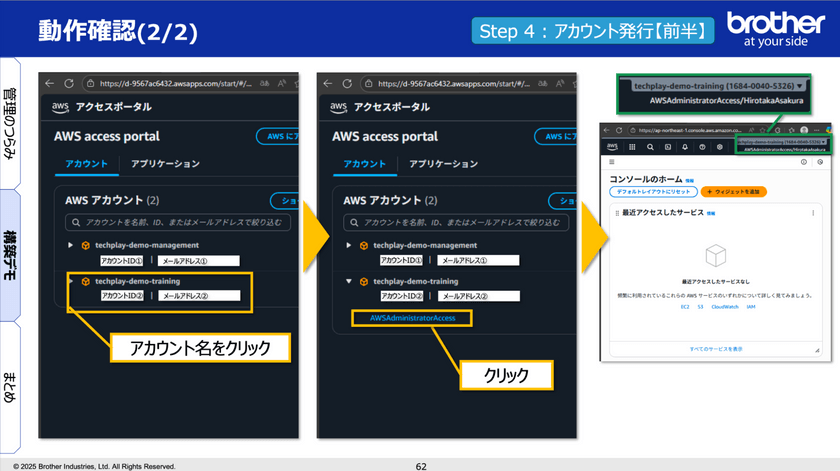
Task: Expand techplay-demo-training in the left screenshot
Action: [x=70, y=282]
